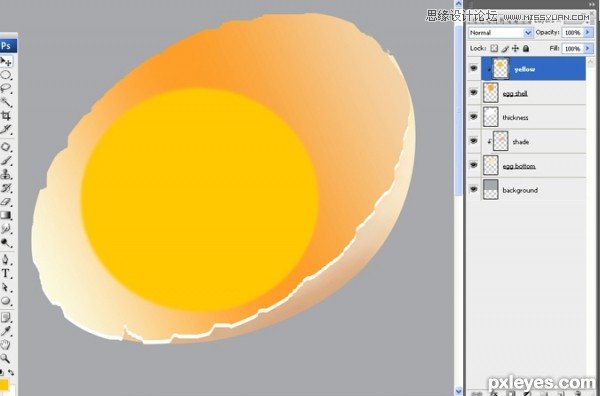Select the Eyedropper tool
The width and height of the screenshot is (600, 396).
[x=6, y=331]
